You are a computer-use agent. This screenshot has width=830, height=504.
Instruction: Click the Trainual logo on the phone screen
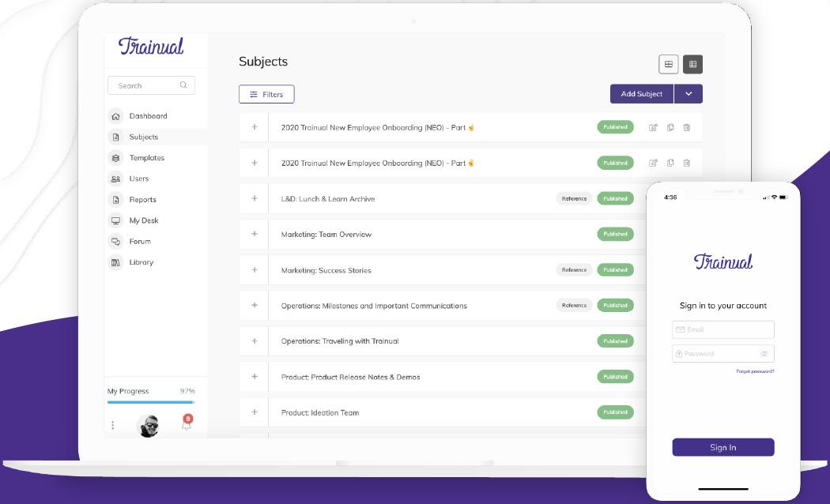click(723, 261)
